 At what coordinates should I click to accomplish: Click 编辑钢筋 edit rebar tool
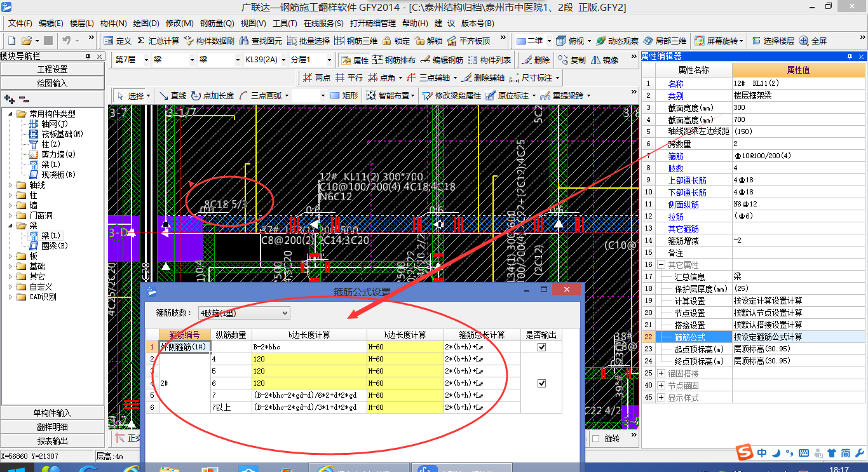[442, 60]
